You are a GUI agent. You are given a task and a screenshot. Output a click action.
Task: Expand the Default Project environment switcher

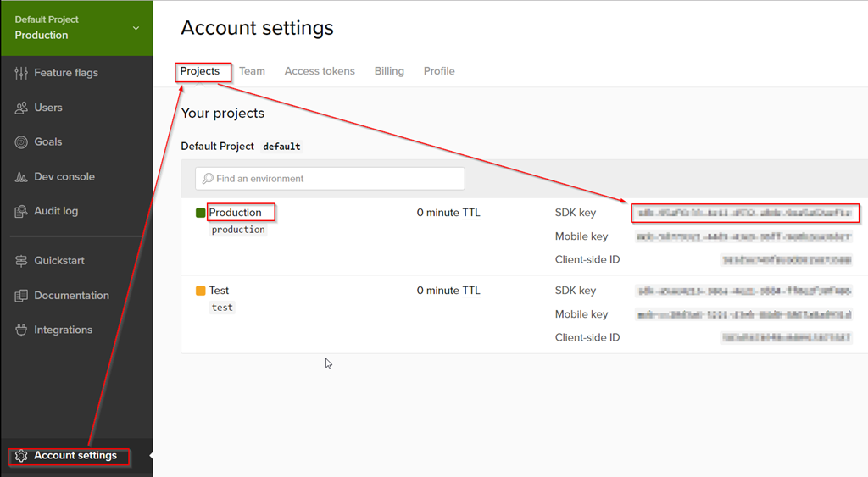point(136,28)
